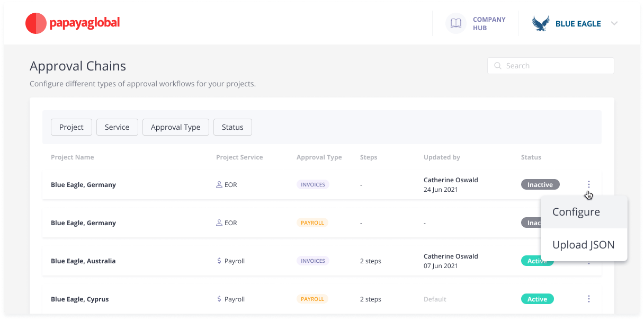This screenshot has height=320, width=644.
Task: Open the Company Hub book icon
Action: point(456,23)
